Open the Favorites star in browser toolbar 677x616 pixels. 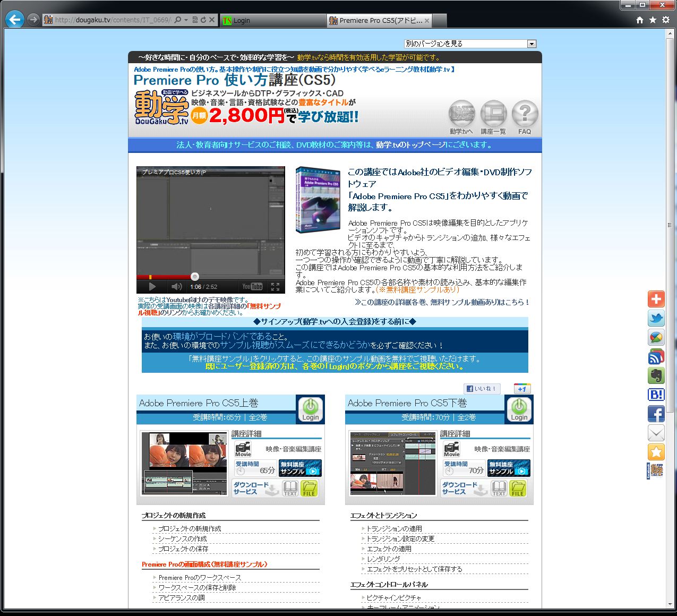click(x=653, y=20)
